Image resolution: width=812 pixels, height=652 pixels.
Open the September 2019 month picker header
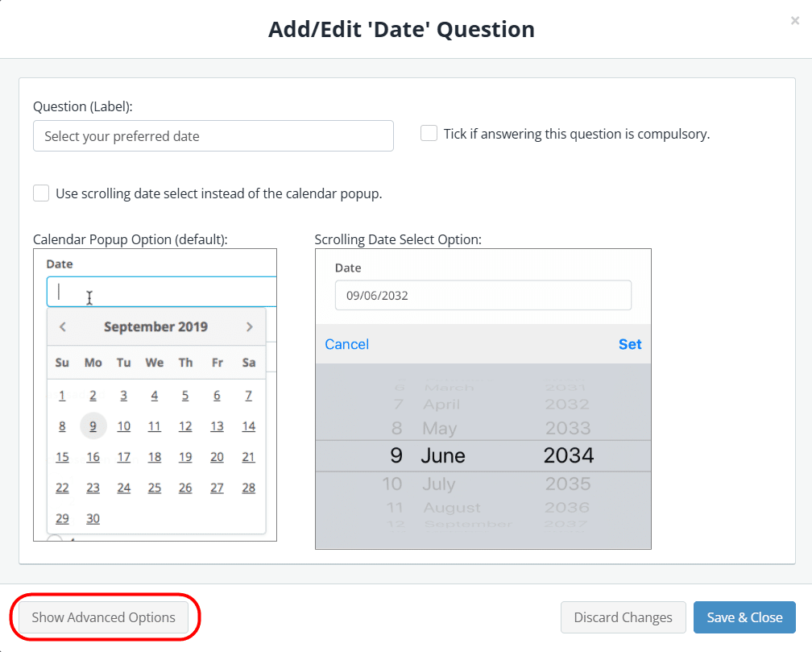point(155,326)
